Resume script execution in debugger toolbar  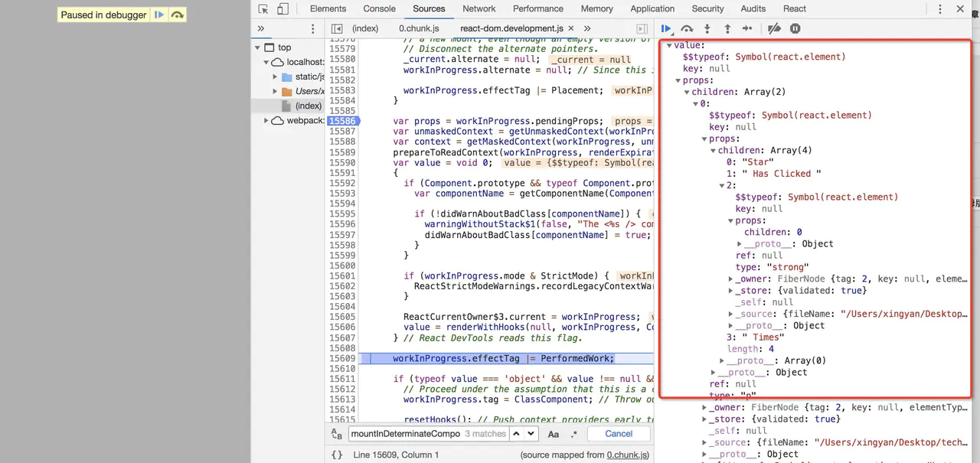pos(666,29)
